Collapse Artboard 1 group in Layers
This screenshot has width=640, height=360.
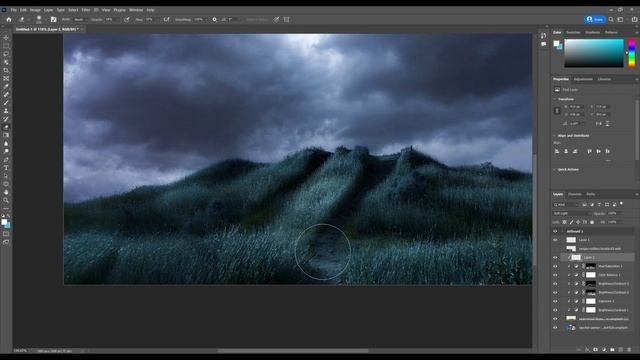point(562,231)
